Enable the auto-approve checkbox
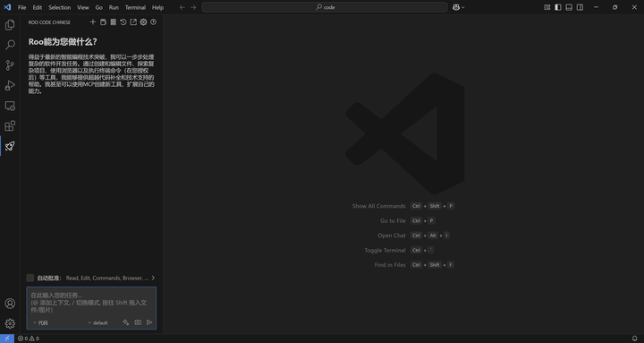Viewport: 644px width, 343px height. (30, 278)
